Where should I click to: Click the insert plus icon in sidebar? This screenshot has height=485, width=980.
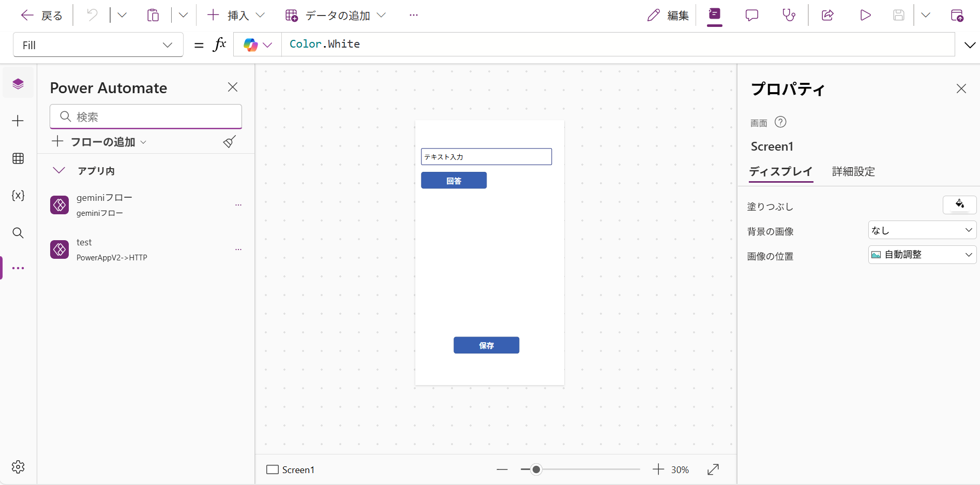pos(18,121)
